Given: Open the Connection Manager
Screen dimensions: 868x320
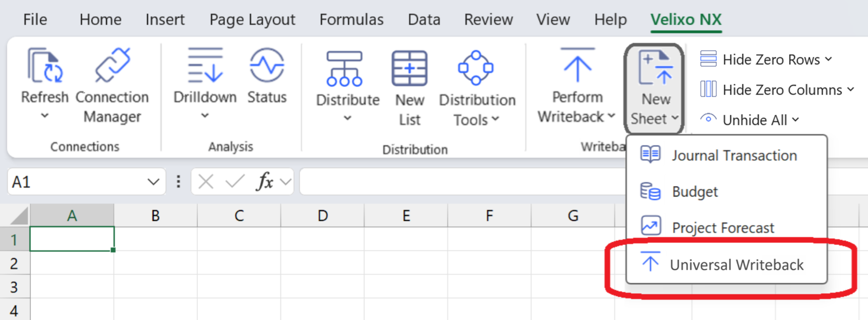Looking at the screenshot, I should (x=112, y=86).
